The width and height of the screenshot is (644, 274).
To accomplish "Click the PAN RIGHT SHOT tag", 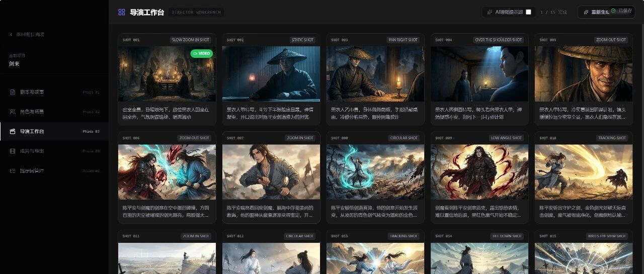I will click(x=403, y=40).
